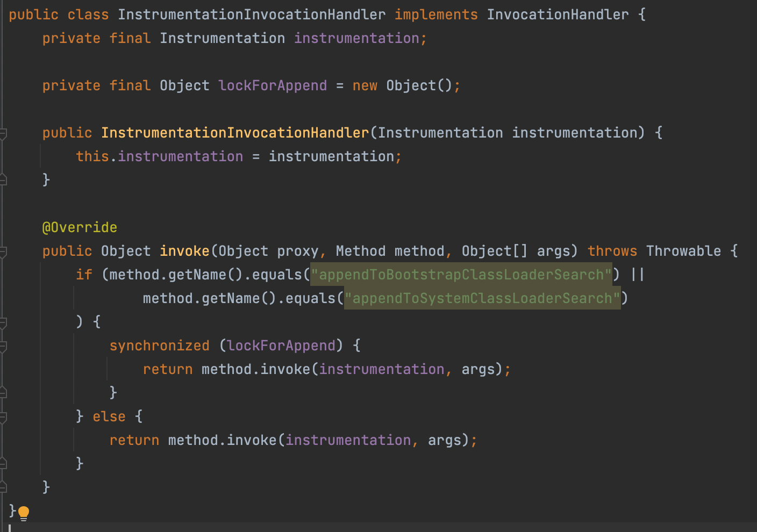This screenshot has height=532, width=757.
Task: Click the yellow lightbulb quick-fix icon
Action: tap(24, 513)
